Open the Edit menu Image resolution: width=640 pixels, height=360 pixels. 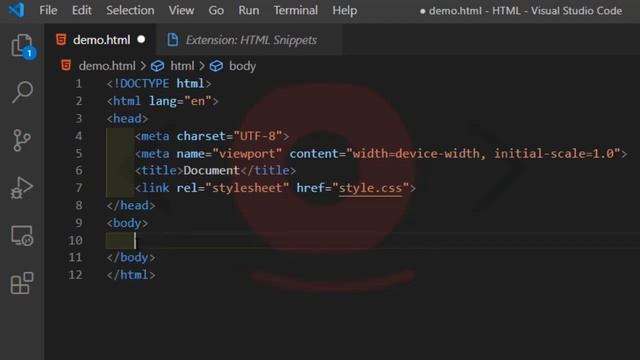click(82, 10)
